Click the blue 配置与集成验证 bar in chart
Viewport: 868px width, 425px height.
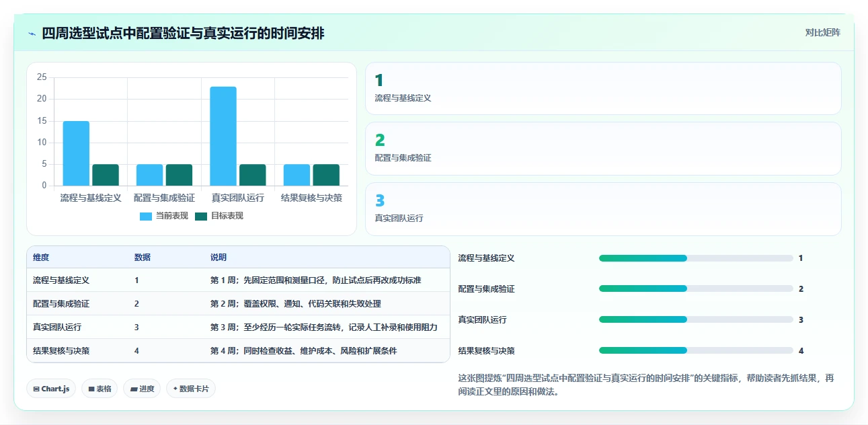pyautogui.click(x=149, y=175)
